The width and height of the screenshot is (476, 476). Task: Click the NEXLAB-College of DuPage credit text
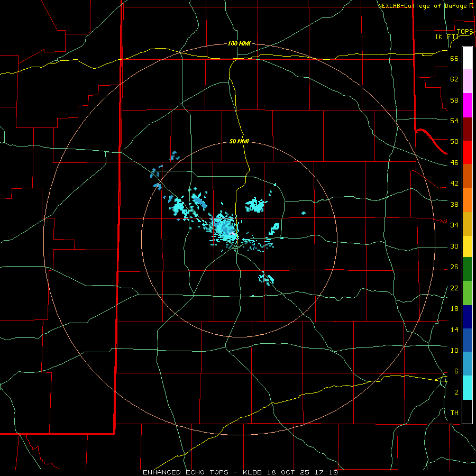pos(422,6)
